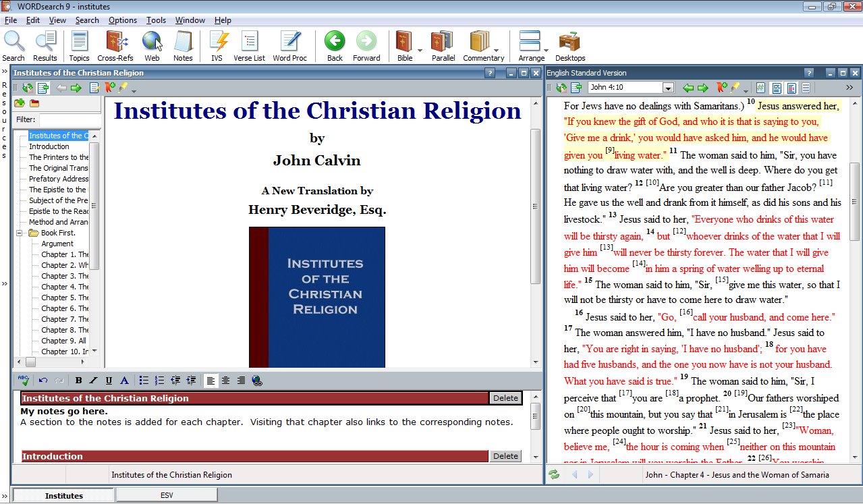Image resolution: width=863 pixels, height=504 pixels.
Task: Open the Web tool
Action: tap(152, 46)
